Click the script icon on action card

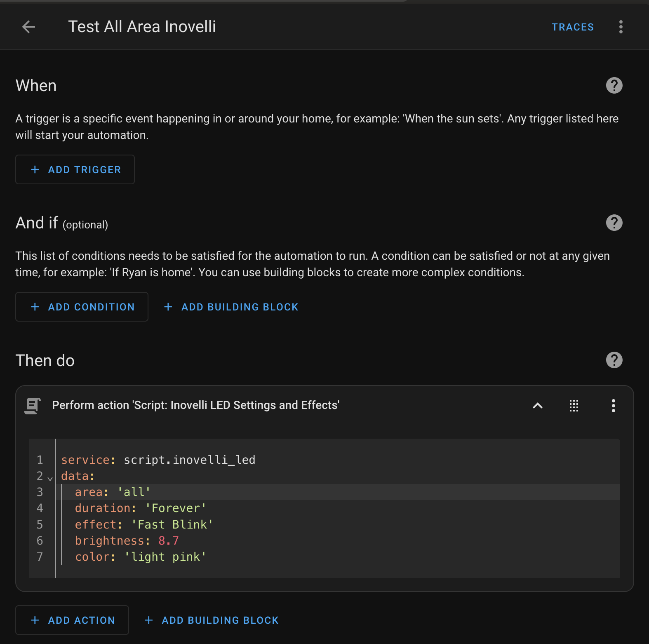click(33, 406)
